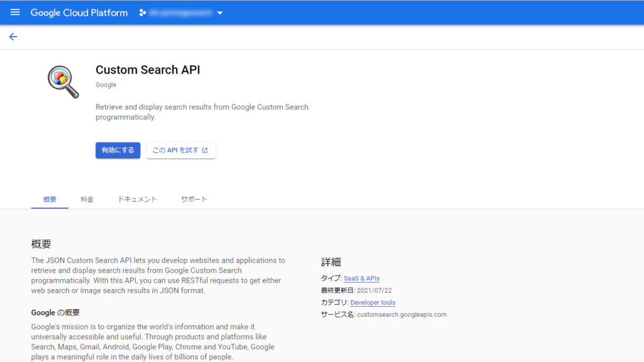The image size is (644, 362).
Task: Select the 概要 tab
Action: pyautogui.click(x=49, y=199)
